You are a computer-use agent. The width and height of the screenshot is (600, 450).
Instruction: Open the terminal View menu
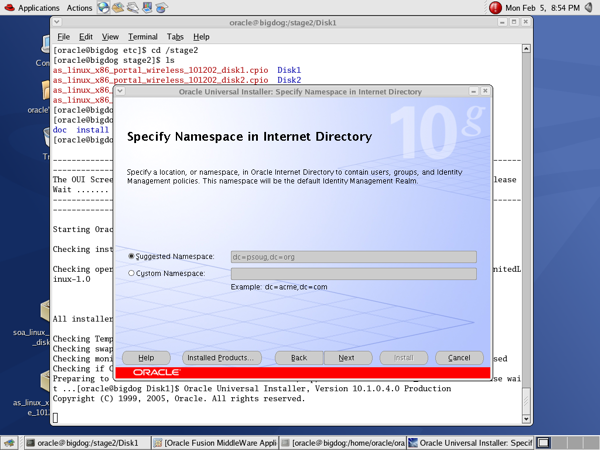(110, 37)
